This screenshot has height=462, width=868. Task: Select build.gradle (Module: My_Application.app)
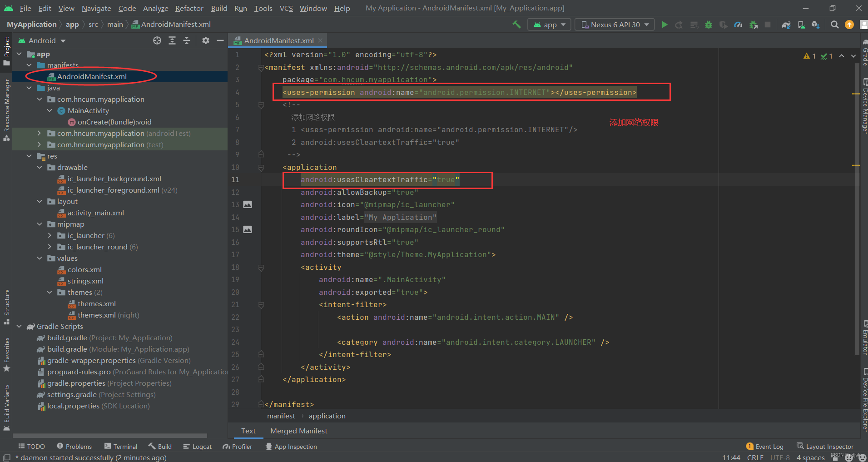pos(113,349)
